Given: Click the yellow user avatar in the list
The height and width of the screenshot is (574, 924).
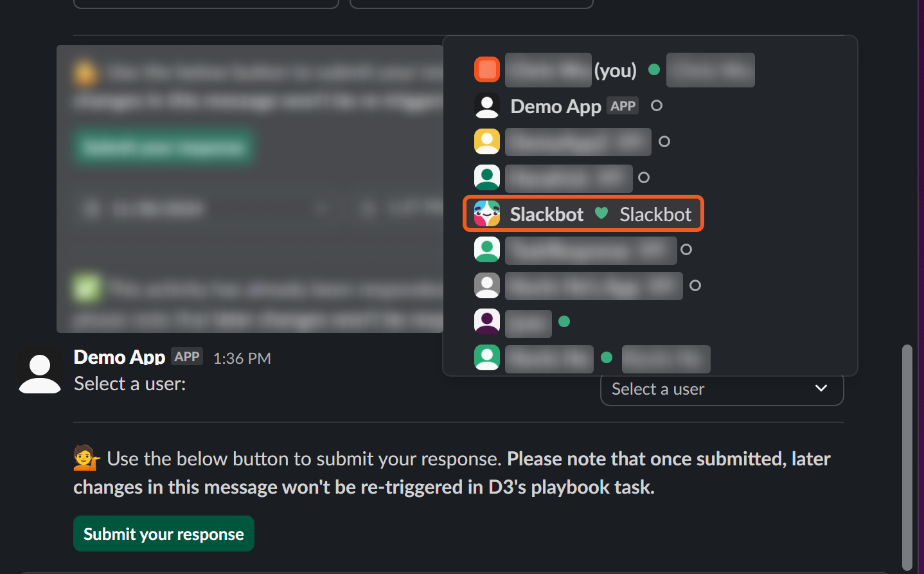Looking at the screenshot, I should pos(486,141).
